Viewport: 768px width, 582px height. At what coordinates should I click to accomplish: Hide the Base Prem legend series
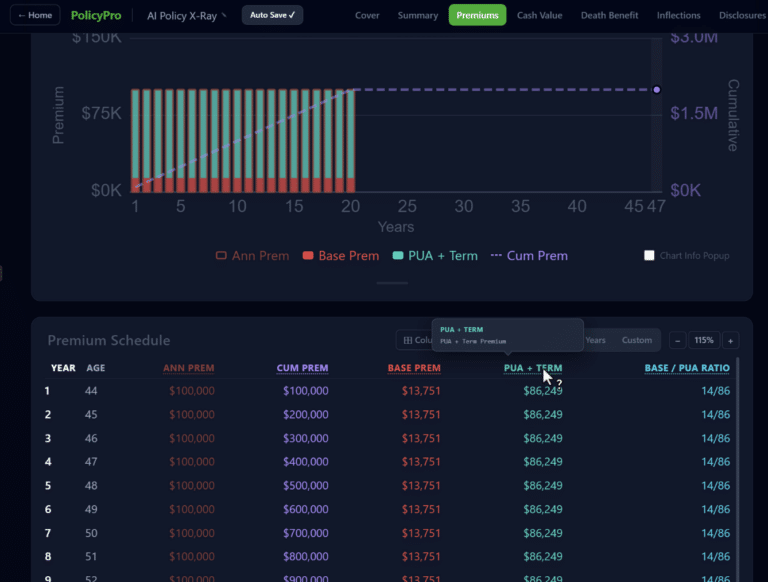(340, 256)
